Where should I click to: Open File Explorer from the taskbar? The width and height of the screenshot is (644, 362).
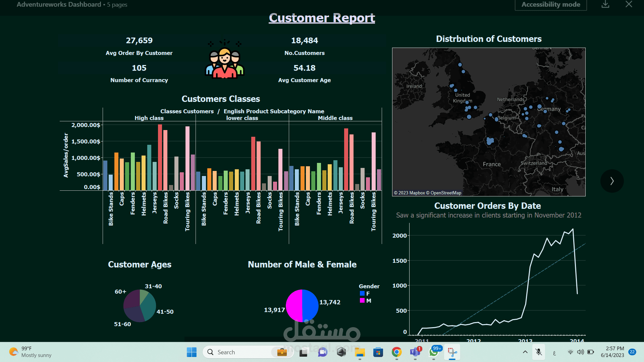pyautogui.click(x=360, y=352)
